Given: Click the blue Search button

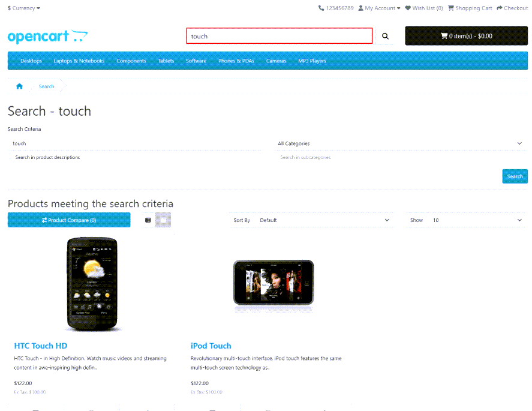Looking at the screenshot, I should (x=515, y=176).
